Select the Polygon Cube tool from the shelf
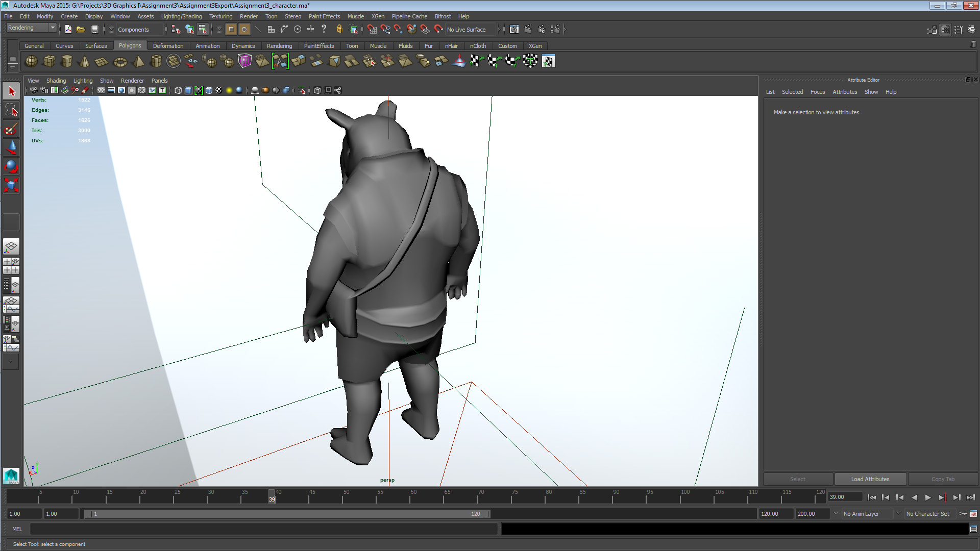 coord(49,61)
